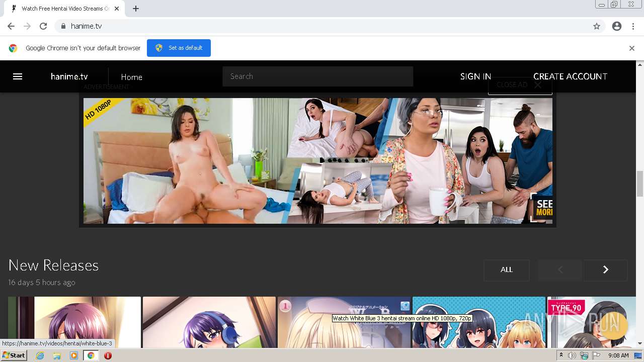Click the '16 days 5 hours ago' text

(42, 283)
